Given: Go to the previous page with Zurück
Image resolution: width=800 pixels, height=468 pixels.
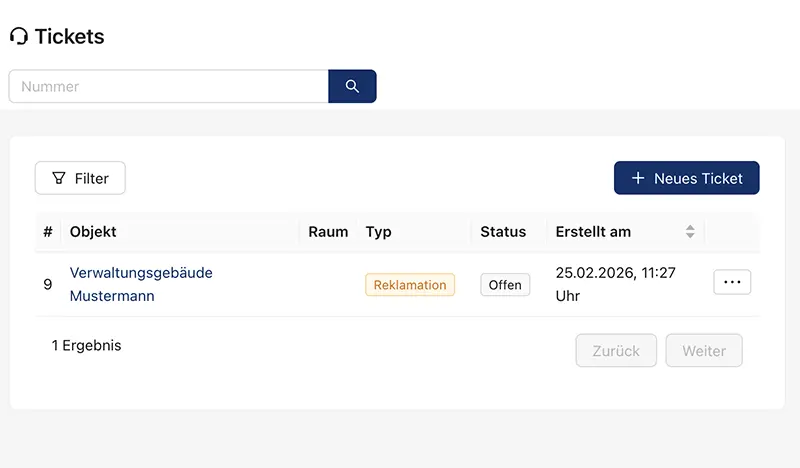Looking at the screenshot, I should click(x=616, y=351).
